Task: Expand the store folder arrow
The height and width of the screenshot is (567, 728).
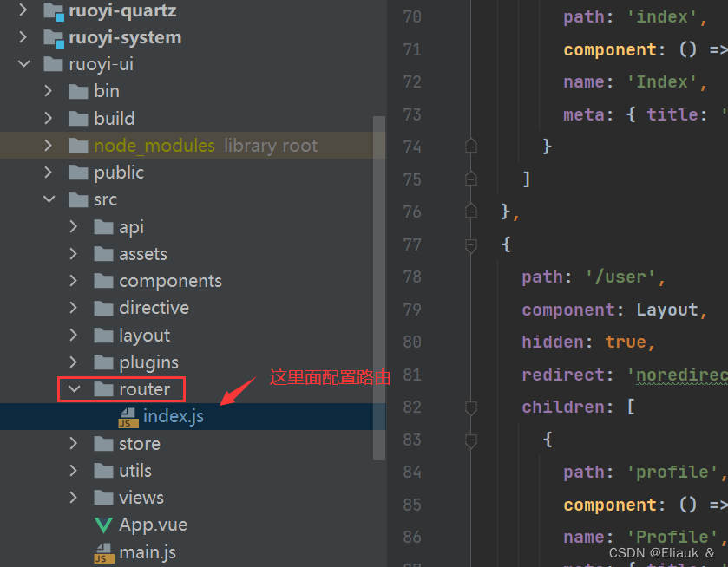Action: click(73, 444)
